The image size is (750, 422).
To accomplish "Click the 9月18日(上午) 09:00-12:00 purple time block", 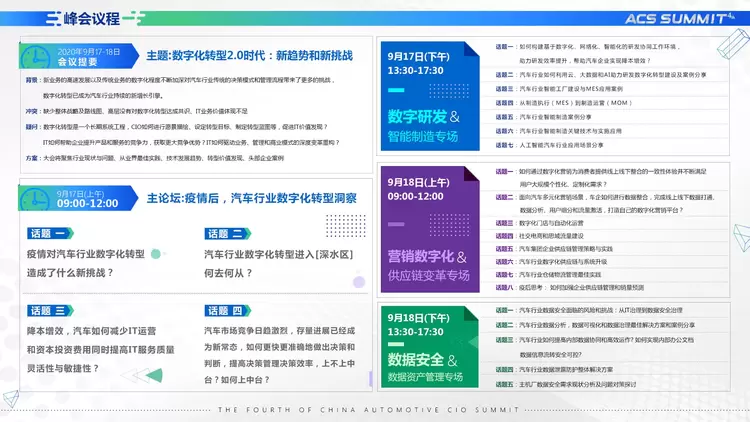I will 416,190.
